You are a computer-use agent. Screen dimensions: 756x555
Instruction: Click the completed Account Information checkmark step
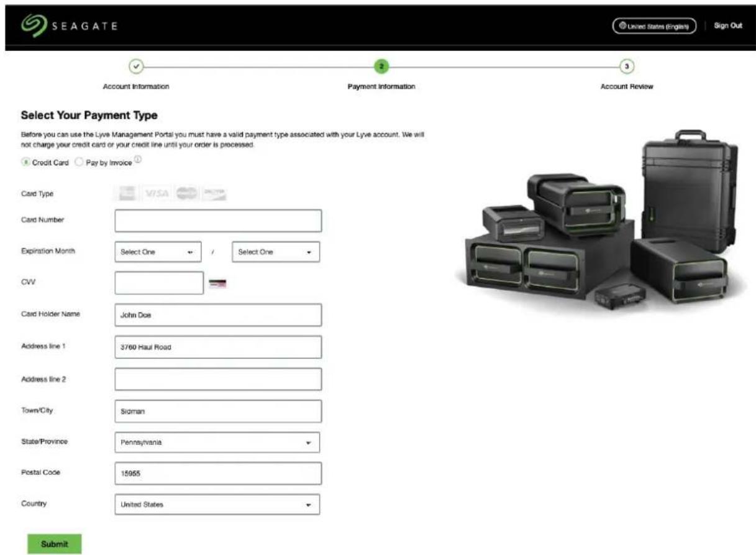(x=136, y=66)
